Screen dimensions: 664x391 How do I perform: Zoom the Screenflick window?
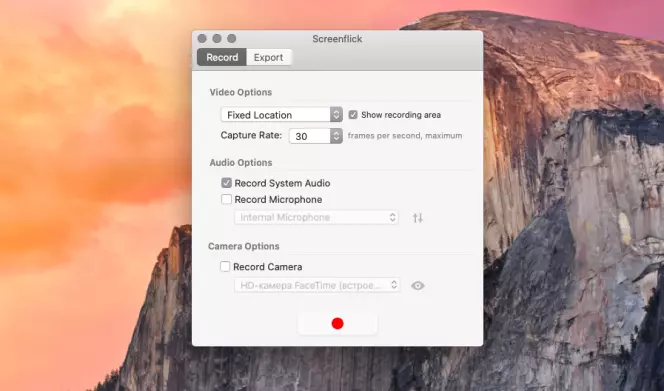[x=231, y=39]
